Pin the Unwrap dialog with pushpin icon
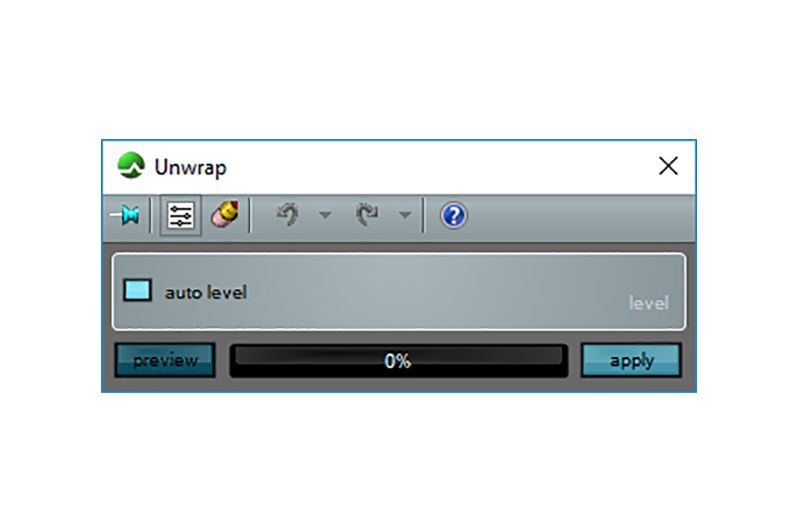Viewport: 798px width, 532px height. tap(125, 215)
